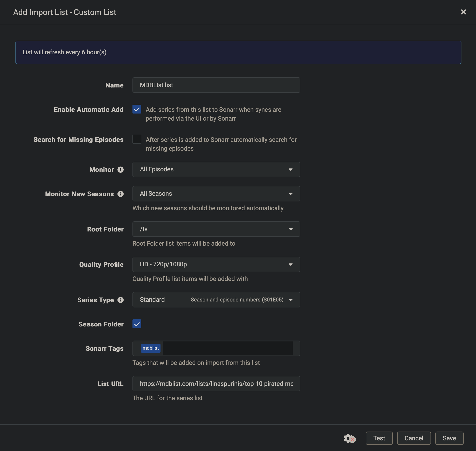Viewport: 476px width, 451px height.
Task: Cancel the import list setup
Action: 414,438
